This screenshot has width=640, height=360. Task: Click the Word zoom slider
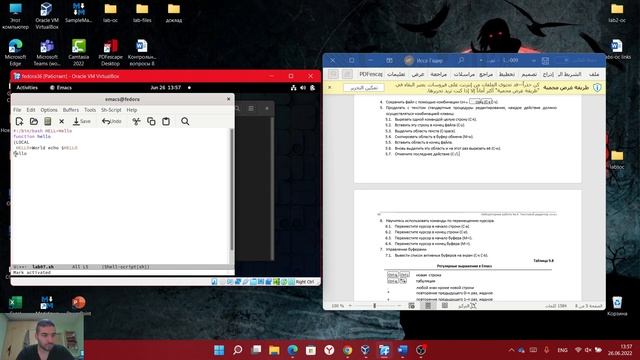375,306
